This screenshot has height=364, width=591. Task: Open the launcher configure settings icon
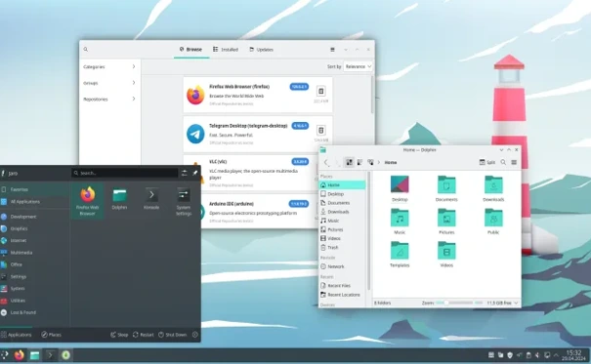coord(184,173)
